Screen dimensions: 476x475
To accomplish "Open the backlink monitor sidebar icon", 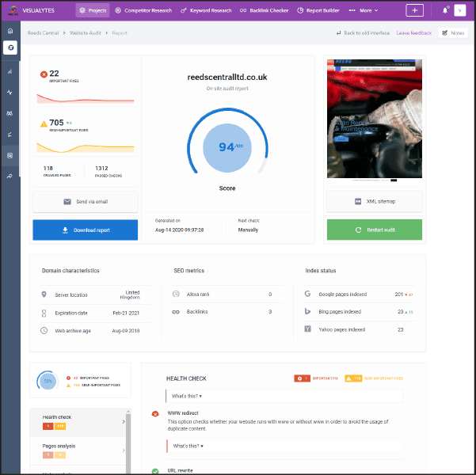I will tap(10, 176).
